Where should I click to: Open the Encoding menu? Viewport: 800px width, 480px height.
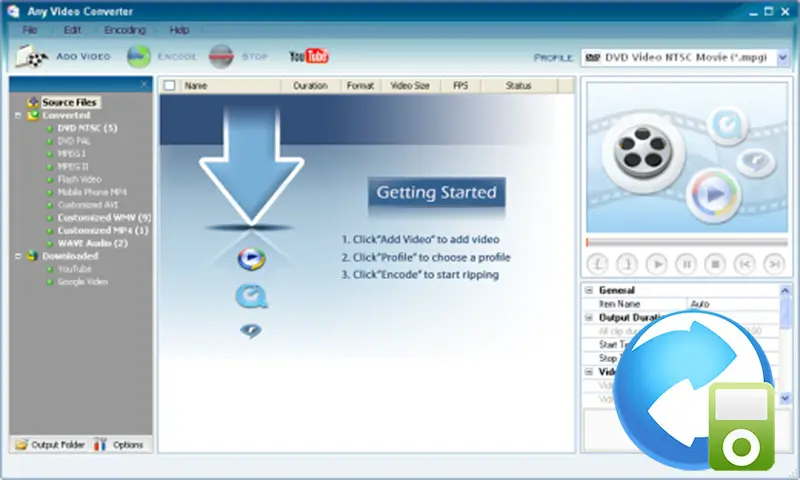pos(125,30)
